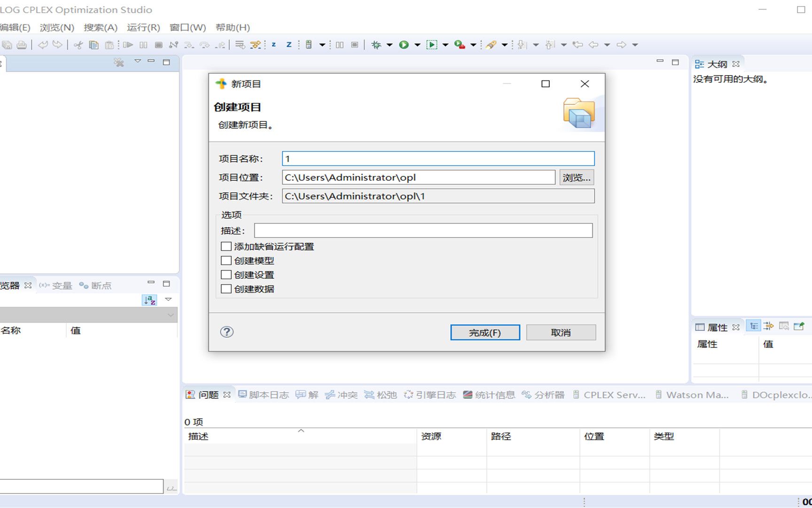Image resolution: width=812 pixels, height=508 pixels.
Task: Open dropdown next to external tools icon
Action: coord(473,45)
